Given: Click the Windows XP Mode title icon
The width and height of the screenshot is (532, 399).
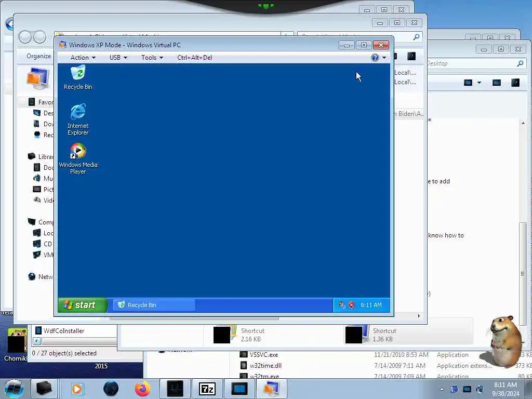Looking at the screenshot, I should pos(62,45).
